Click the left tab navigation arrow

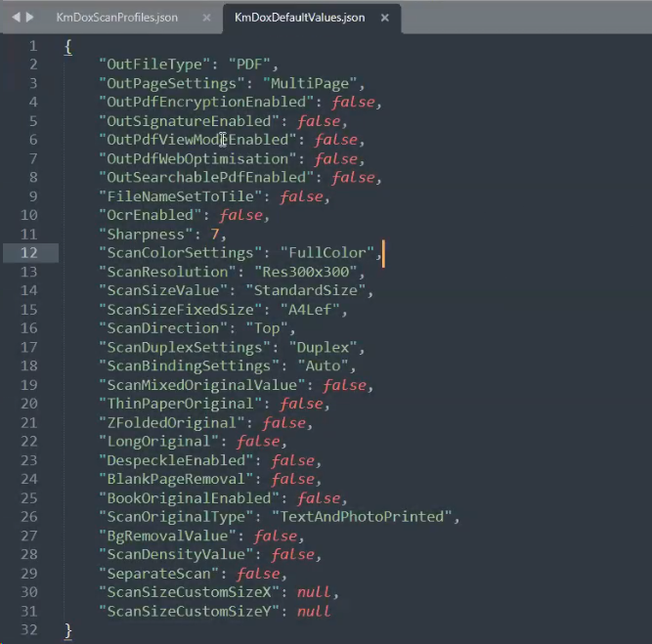tap(17, 17)
